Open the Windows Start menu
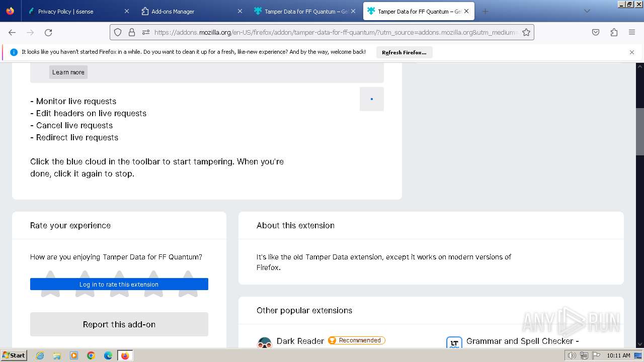Viewport: 644px width, 362px height. click(x=14, y=355)
